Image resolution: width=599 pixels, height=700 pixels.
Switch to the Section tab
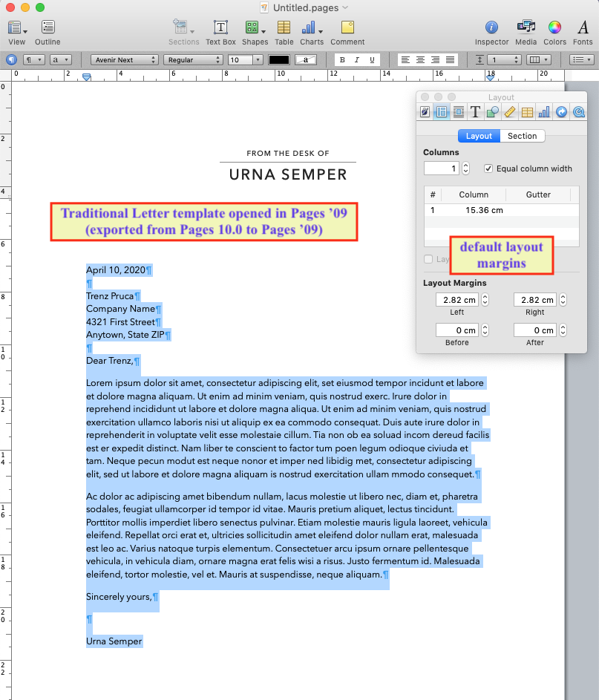[x=523, y=136]
